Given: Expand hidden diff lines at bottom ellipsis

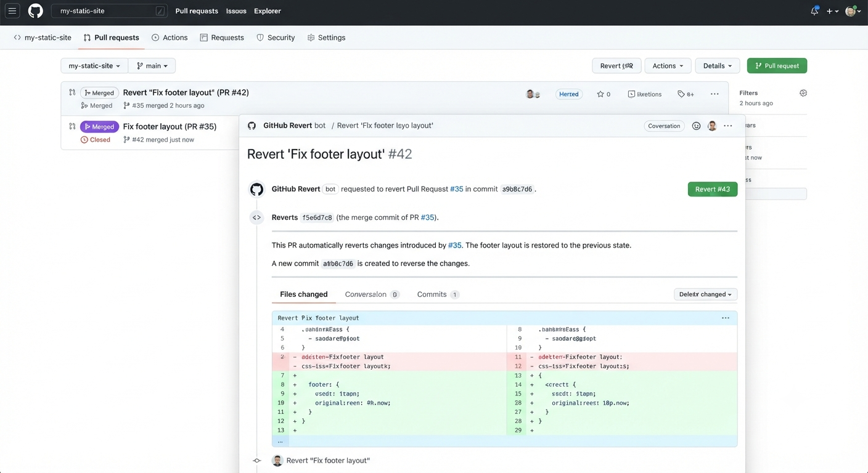Looking at the screenshot, I should [280, 441].
